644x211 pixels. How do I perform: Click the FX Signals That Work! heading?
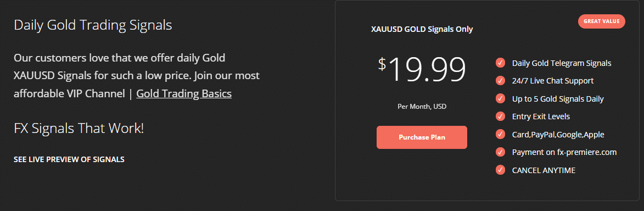[79, 129]
